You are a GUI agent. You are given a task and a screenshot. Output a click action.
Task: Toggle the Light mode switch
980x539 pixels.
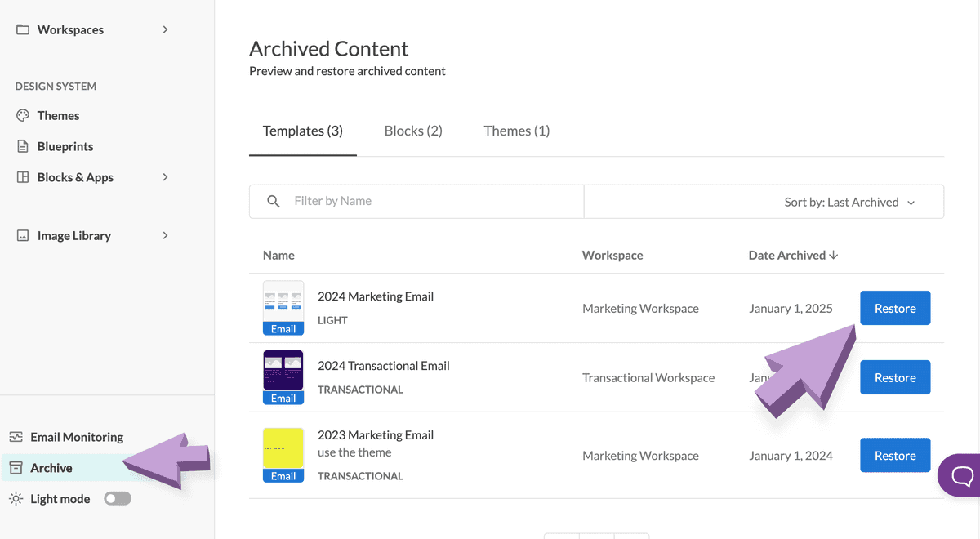[117, 499]
